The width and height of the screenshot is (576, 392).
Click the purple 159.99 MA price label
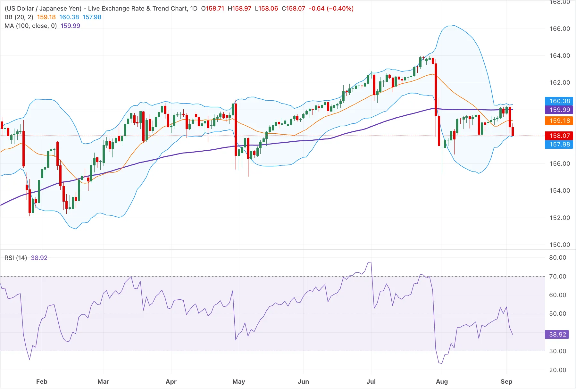coord(560,110)
